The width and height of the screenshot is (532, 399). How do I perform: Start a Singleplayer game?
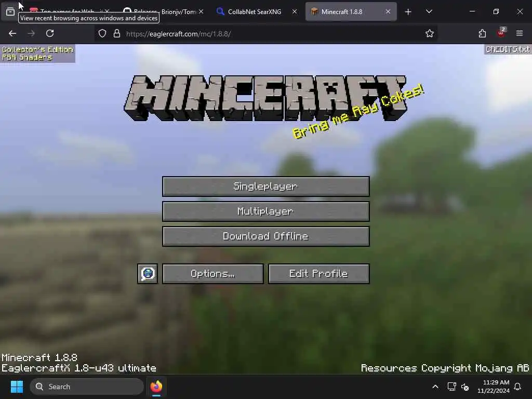click(x=265, y=187)
